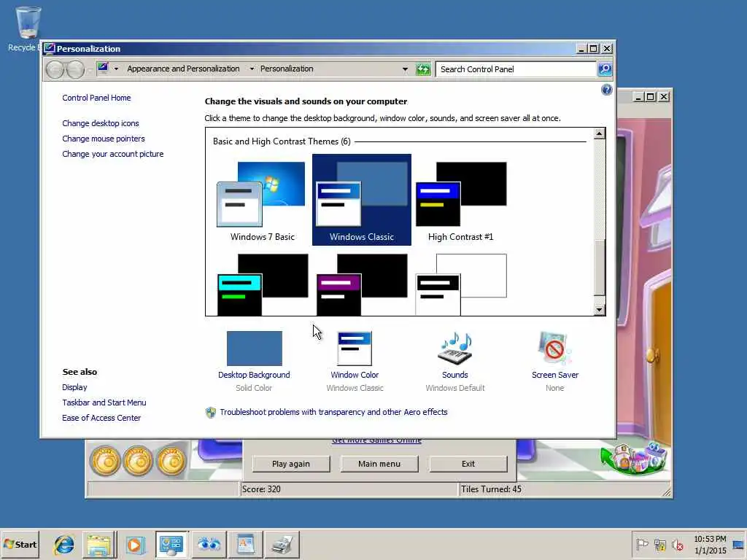
Task: Open Taskbar and Start Menu link
Action: click(104, 402)
